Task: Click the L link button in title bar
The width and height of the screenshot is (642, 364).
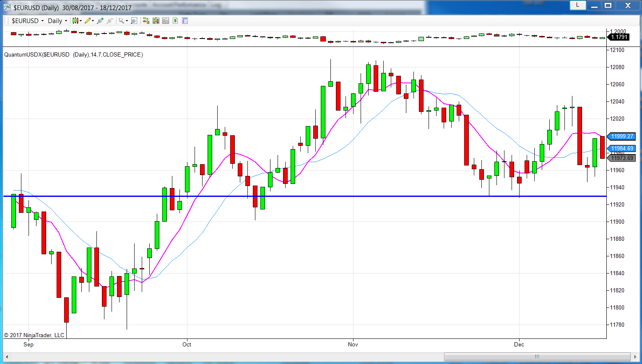Action: [577, 5]
